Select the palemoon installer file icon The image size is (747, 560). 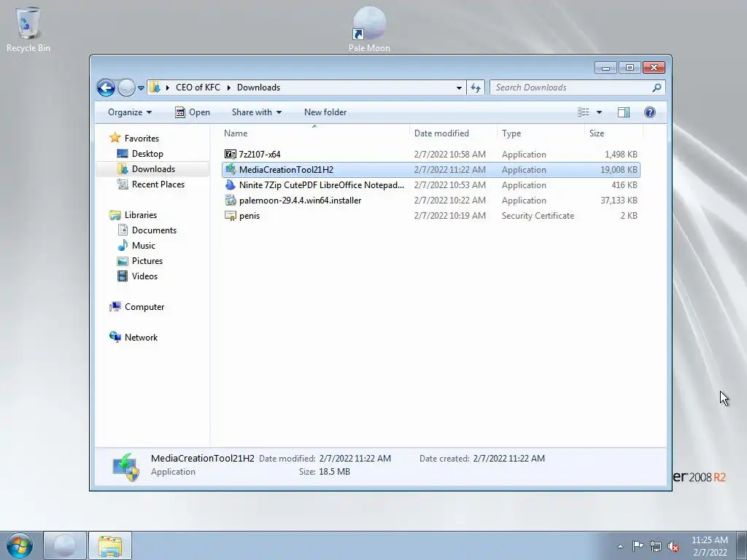tap(231, 200)
